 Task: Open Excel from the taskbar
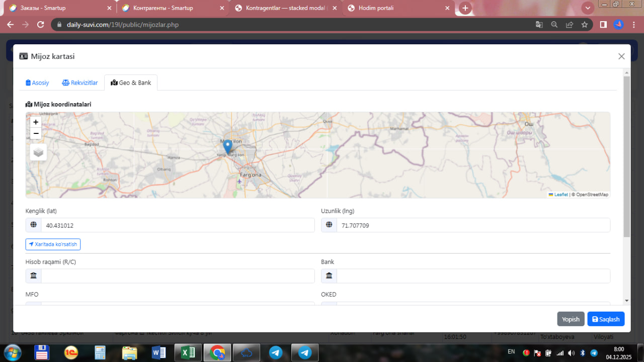pyautogui.click(x=188, y=352)
